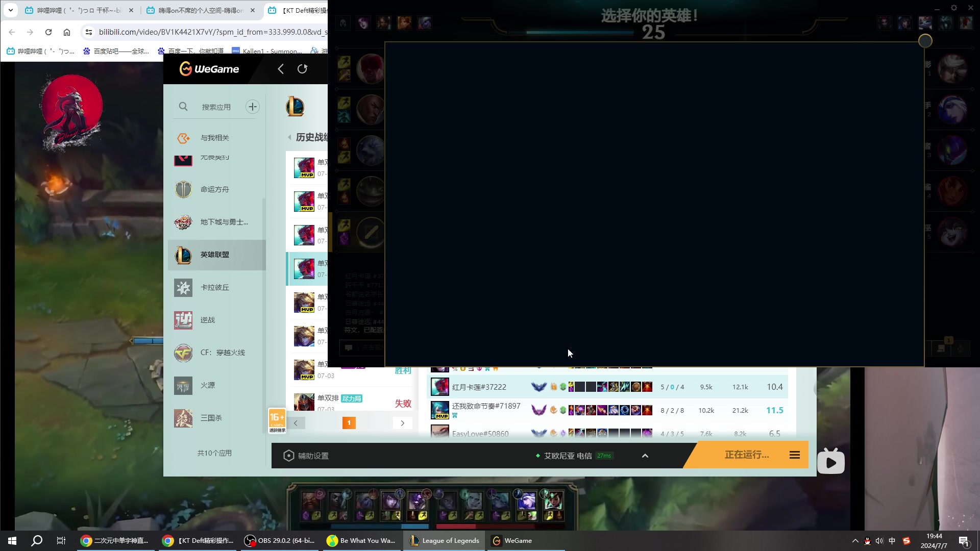This screenshot has height=551, width=980.
Task: Open the first MVP match record
Action: coord(307,167)
